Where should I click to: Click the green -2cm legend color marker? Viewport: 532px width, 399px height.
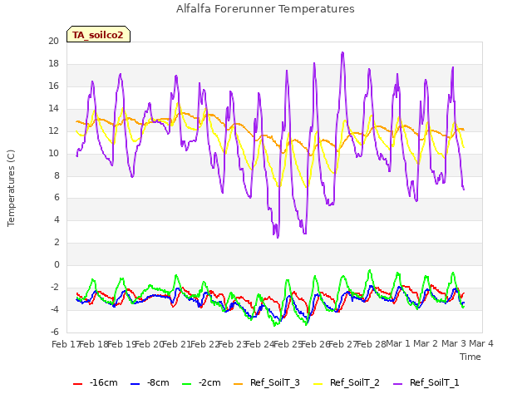coord(186,384)
